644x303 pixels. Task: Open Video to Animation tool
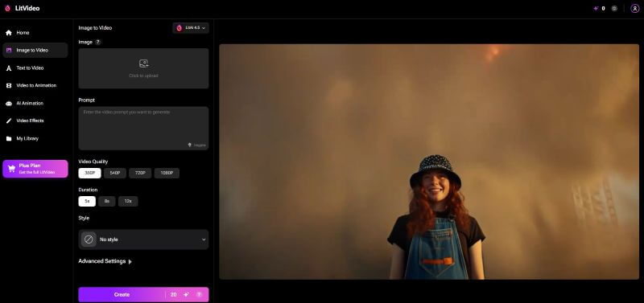point(35,85)
